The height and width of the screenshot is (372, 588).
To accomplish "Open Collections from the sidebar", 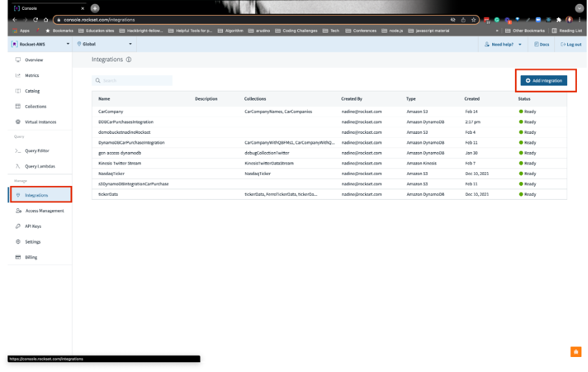I will coord(36,106).
